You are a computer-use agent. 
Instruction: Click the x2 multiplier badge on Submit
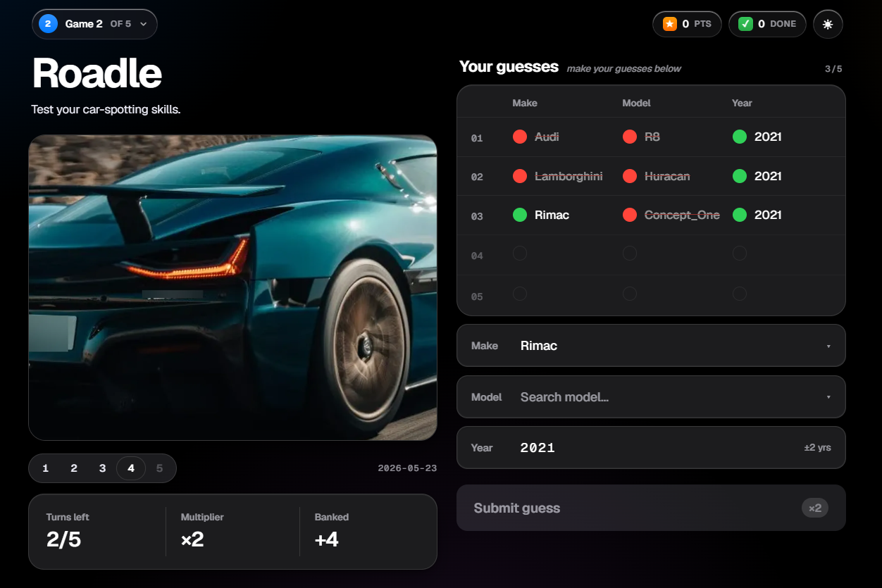(814, 508)
